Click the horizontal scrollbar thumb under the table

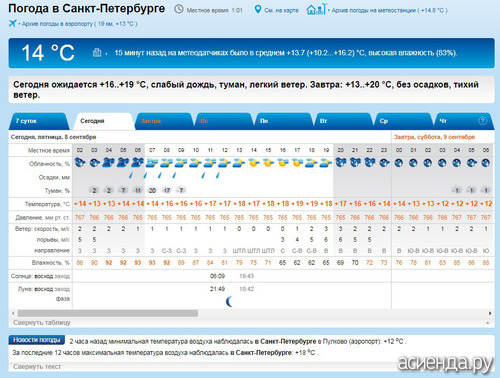coord(108,313)
